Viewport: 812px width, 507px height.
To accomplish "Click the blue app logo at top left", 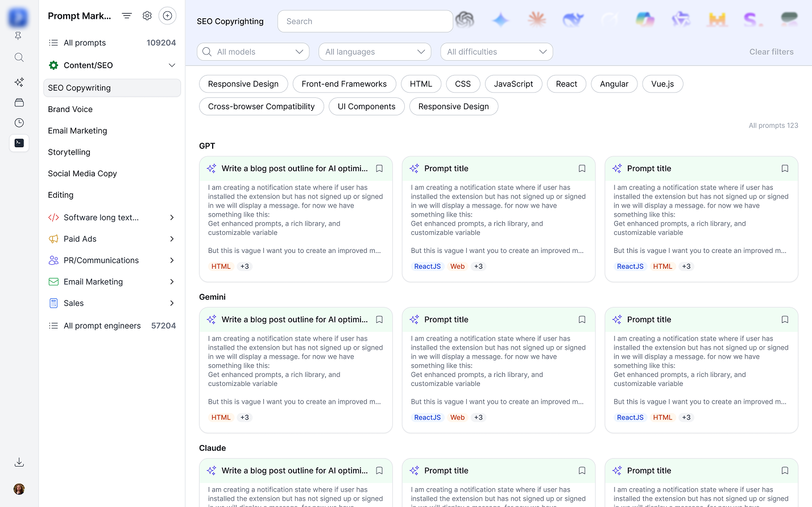I will 18,17.
